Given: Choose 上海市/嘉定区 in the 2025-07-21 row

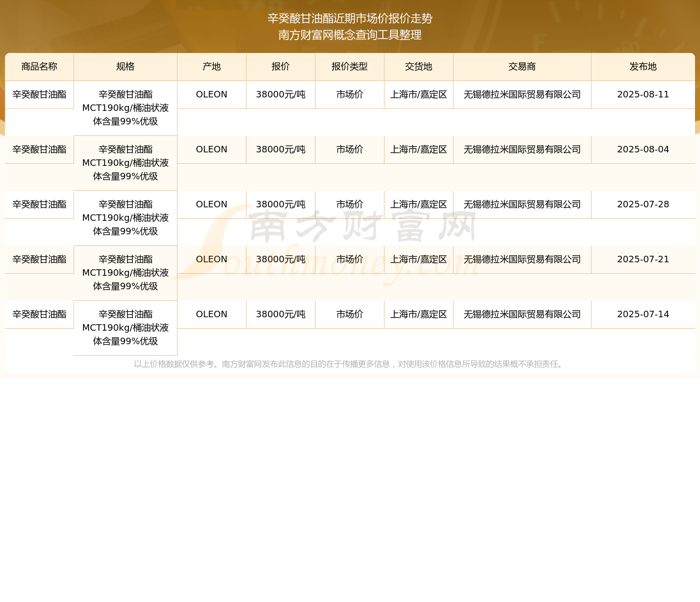Looking at the screenshot, I should (419, 259).
